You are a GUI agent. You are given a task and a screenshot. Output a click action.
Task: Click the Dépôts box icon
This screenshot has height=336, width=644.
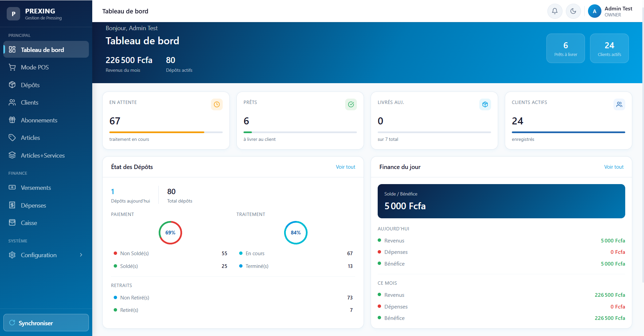pyautogui.click(x=12, y=85)
